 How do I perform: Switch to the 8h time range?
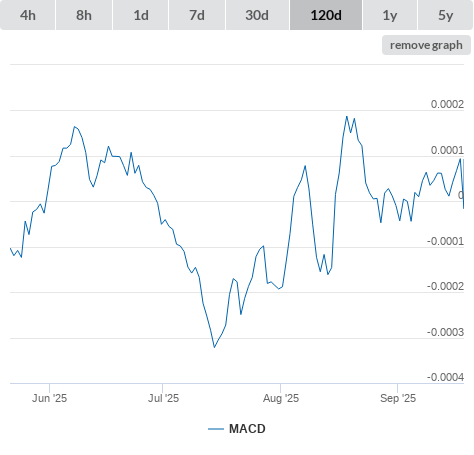(84, 15)
